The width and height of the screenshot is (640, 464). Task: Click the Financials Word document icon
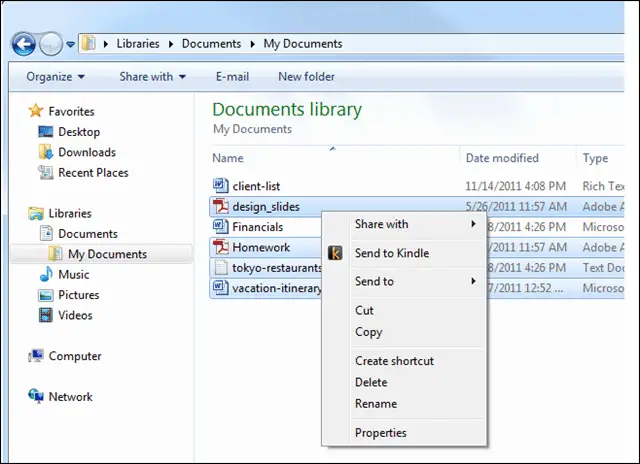pyautogui.click(x=221, y=226)
